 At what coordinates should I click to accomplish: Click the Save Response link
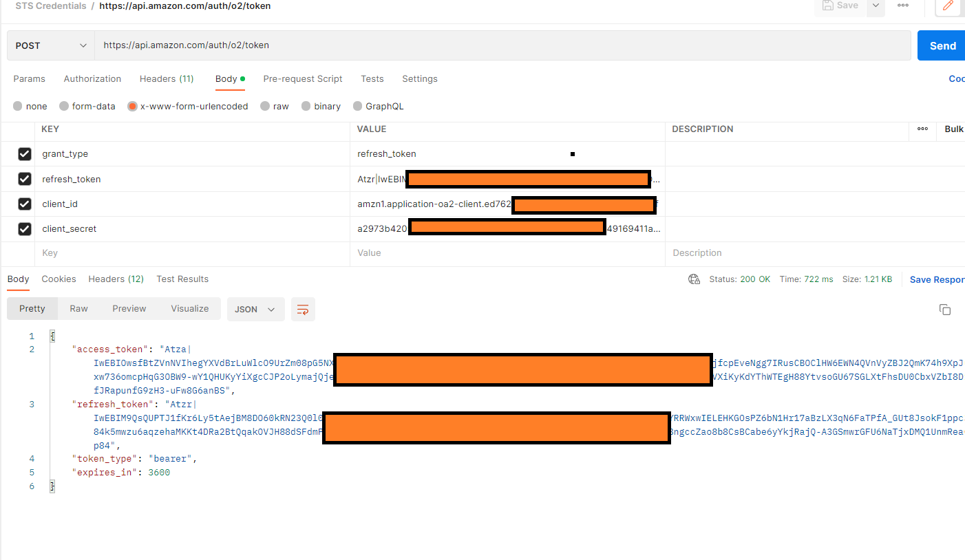937,280
